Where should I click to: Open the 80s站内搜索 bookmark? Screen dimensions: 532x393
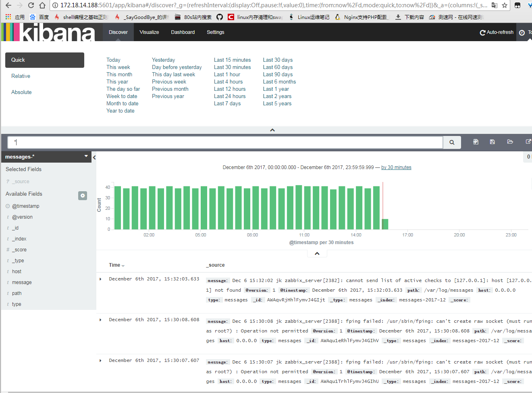[193, 17]
